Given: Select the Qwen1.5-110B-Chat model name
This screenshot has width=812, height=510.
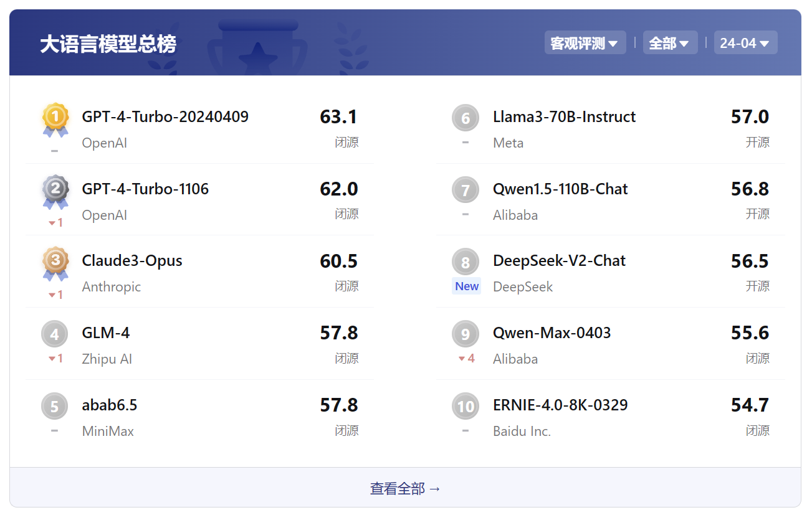Looking at the screenshot, I should pos(560,189).
